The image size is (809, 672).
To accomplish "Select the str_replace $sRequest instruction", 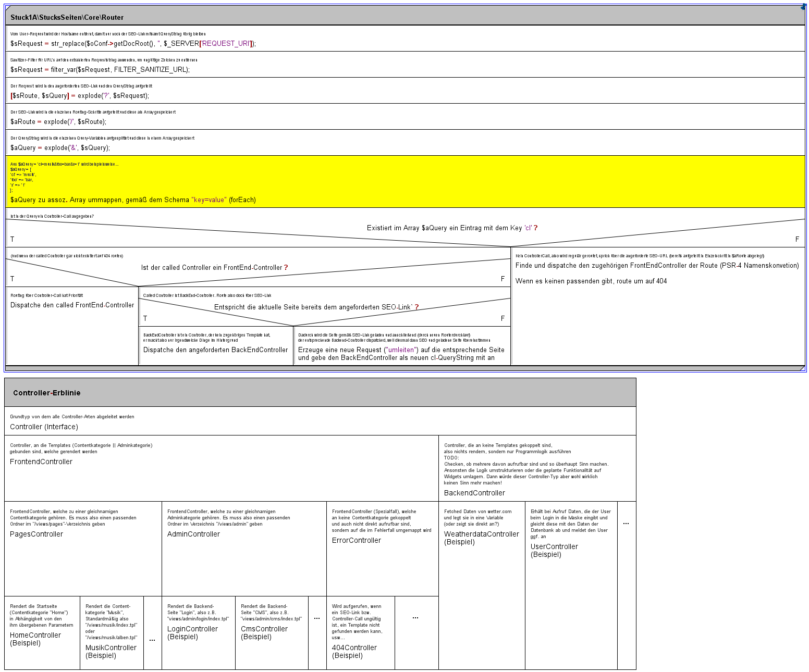I will (133, 44).
